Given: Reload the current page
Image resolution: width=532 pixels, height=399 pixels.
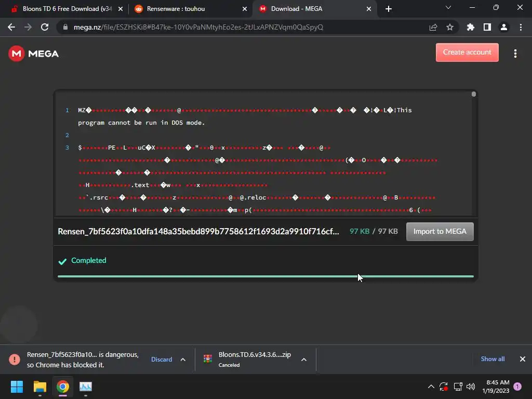Looking at the screenshot, I should 45,27.
